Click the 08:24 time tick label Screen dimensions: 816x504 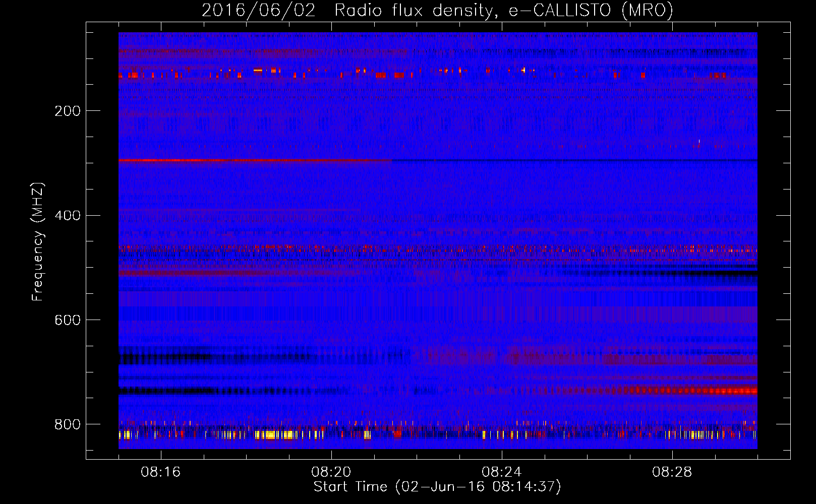coord(501,472)
